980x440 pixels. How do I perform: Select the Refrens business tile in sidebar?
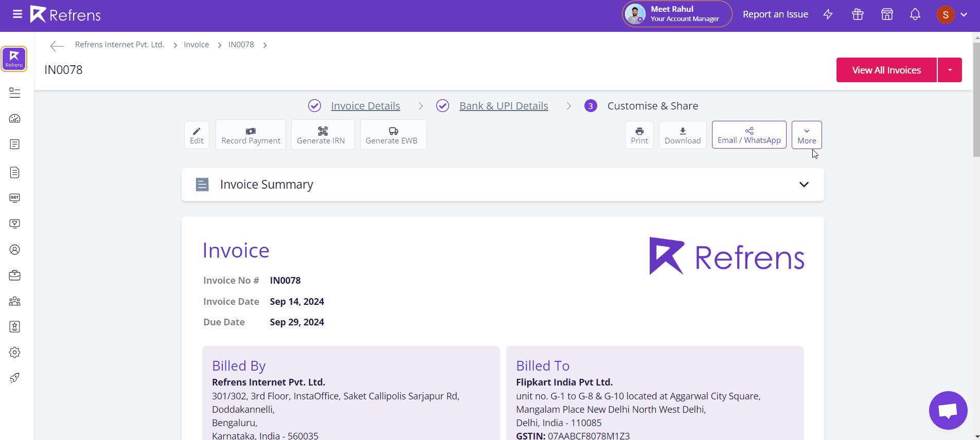click(14, 59)
